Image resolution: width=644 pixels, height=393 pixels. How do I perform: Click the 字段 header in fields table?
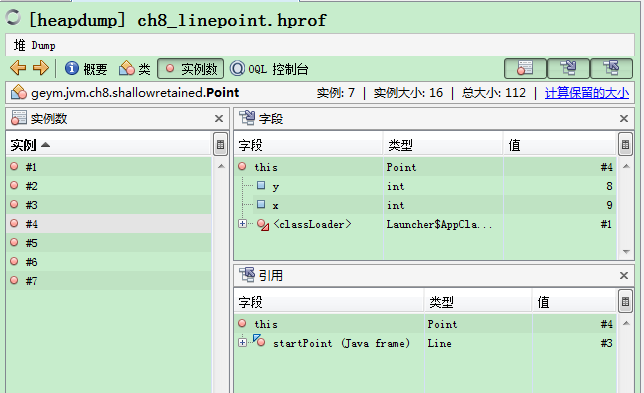click(308, 145)
